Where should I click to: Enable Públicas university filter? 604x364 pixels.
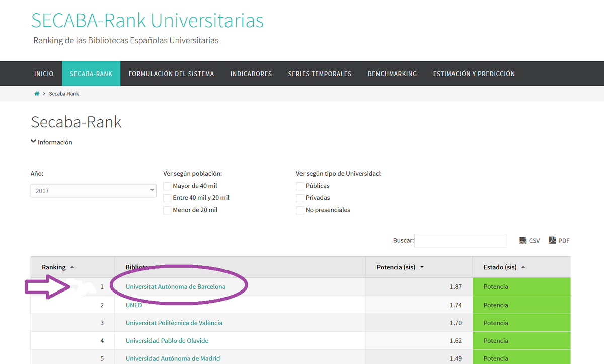(300, 186)
